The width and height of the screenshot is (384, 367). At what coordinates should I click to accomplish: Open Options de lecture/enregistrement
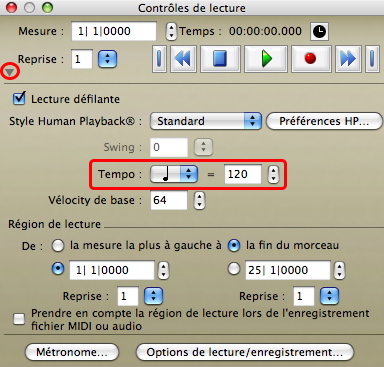coord(245,352)
